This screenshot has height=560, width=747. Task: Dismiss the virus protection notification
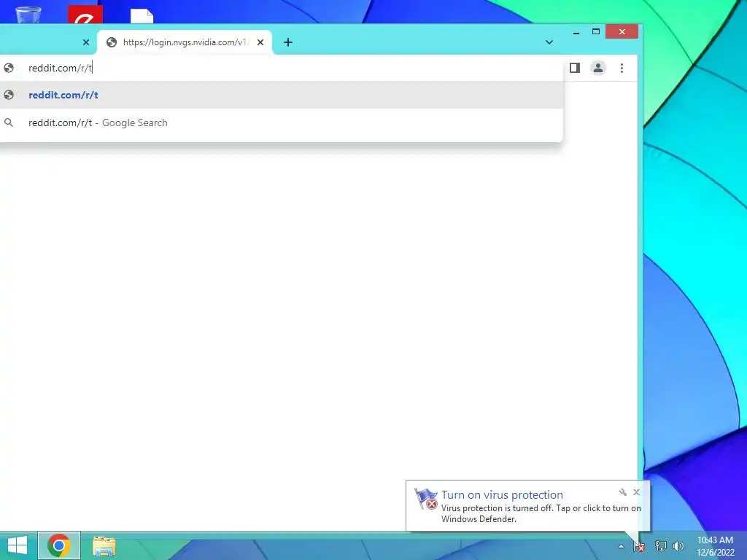coord(636,492)
